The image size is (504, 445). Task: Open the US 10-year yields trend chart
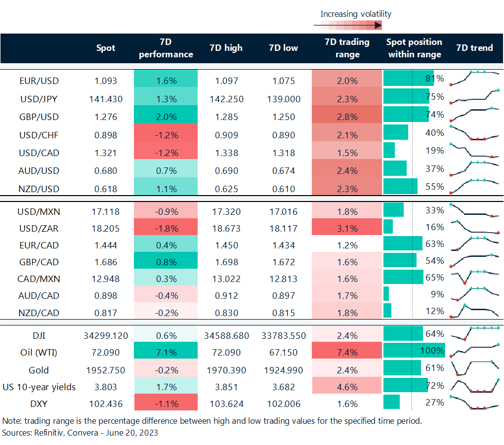tap(474, 385)
